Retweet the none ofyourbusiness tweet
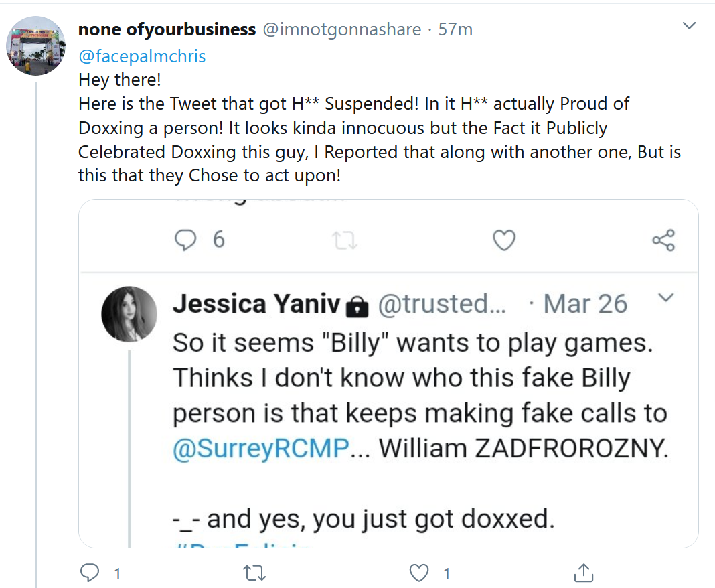Image resolution: width=715 pixels, height=588 pixels. 254,573
